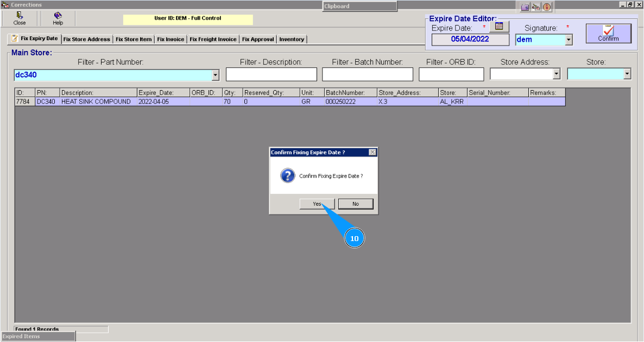The image size is (644, 342).
Task: Click the User ID DEM Full Control label
Action: click(x=188, y=18)
